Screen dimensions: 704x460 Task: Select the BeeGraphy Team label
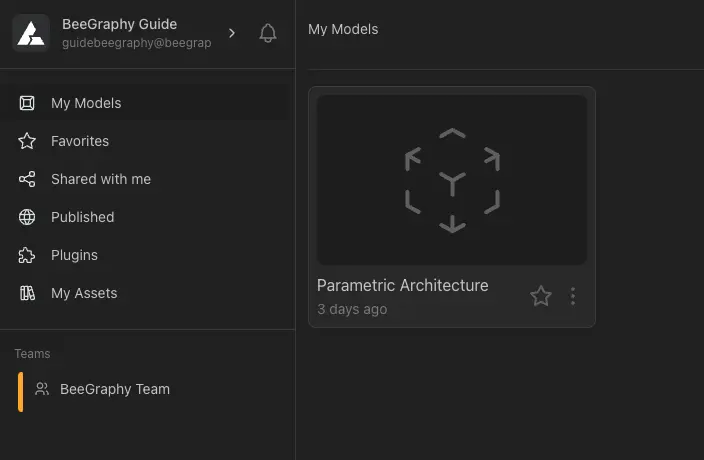tap(115, 389)
